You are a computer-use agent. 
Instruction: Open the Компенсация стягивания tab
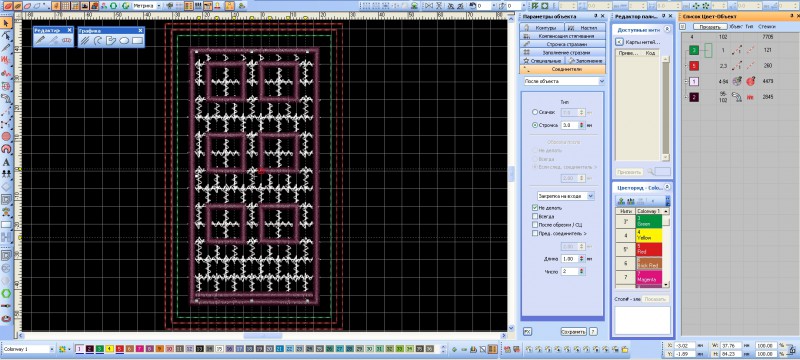click(563, 36)
